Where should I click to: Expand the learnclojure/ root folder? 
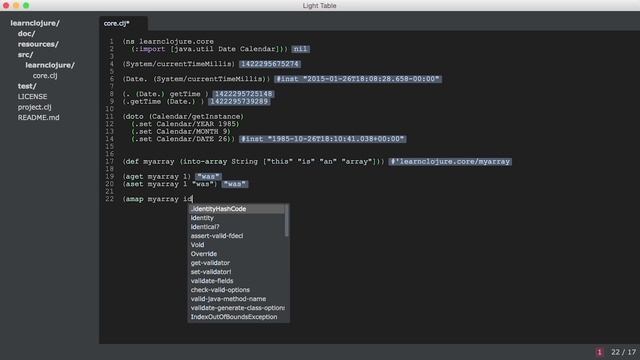pos(35,23)
